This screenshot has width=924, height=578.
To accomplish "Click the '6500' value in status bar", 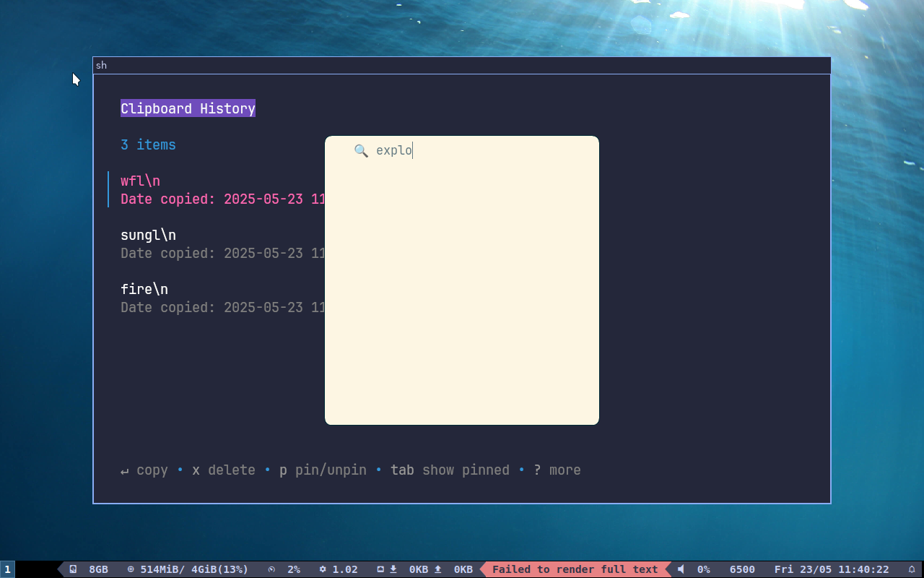I will 742,569.
